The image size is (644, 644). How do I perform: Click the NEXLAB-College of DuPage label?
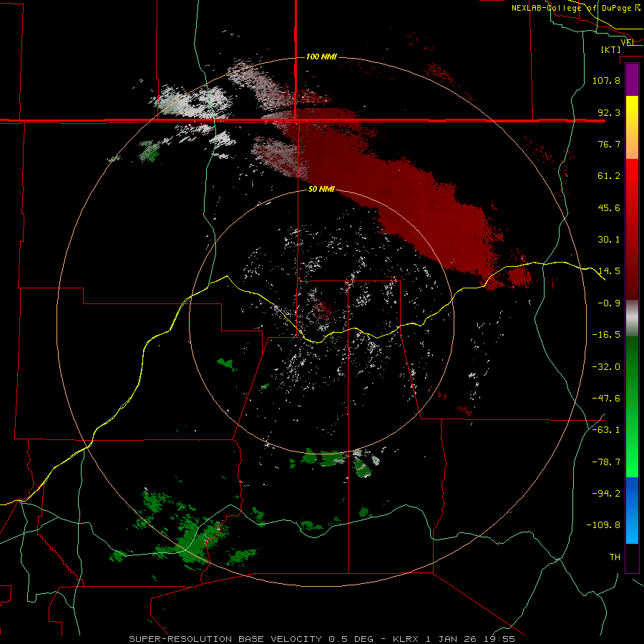(575, 8)
